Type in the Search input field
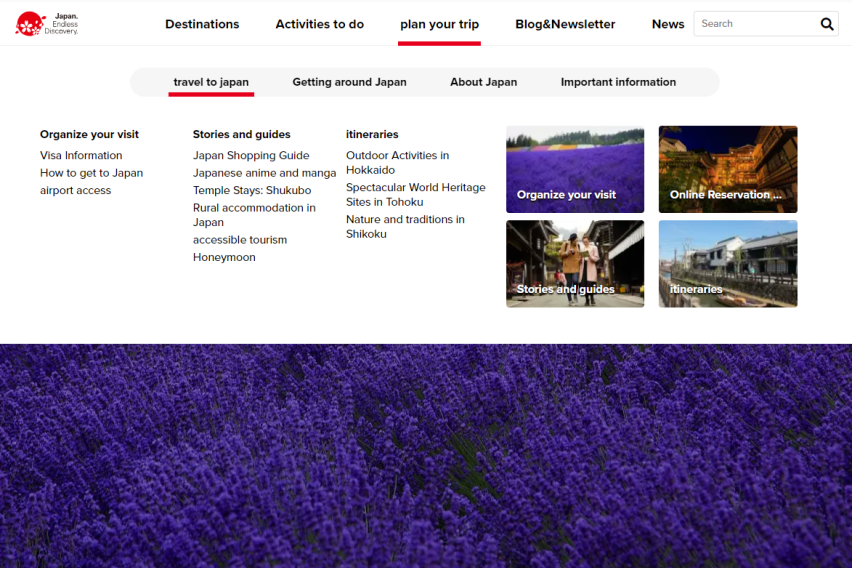This screenshot has height=568, width=852. [755, 24]
